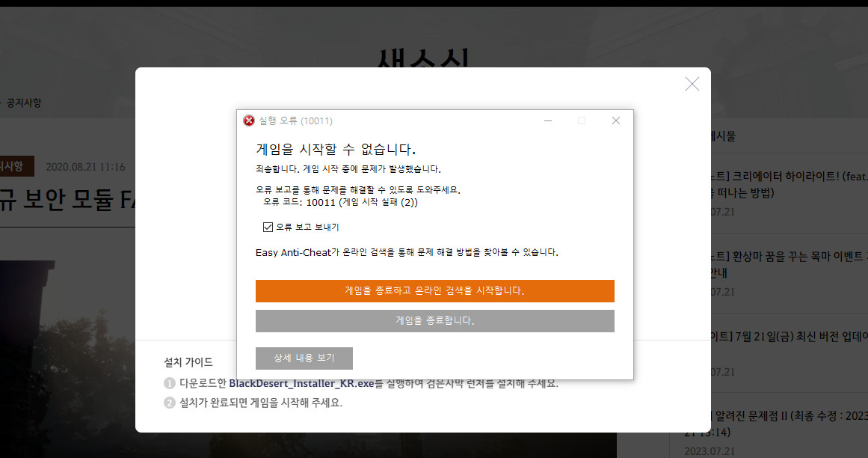Minimize the 실행 오류 error dialog

coord(548,120)
